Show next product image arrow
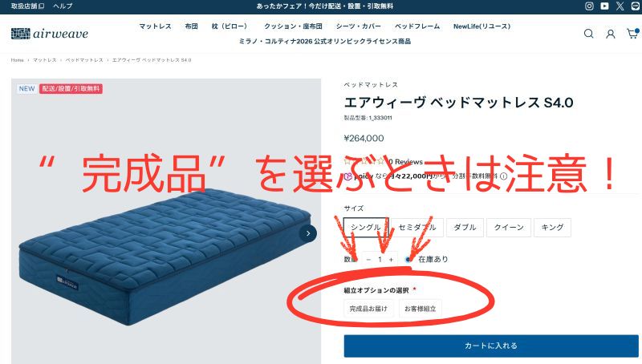The height and width of the screenshot is (364, 642). [308, 233]
